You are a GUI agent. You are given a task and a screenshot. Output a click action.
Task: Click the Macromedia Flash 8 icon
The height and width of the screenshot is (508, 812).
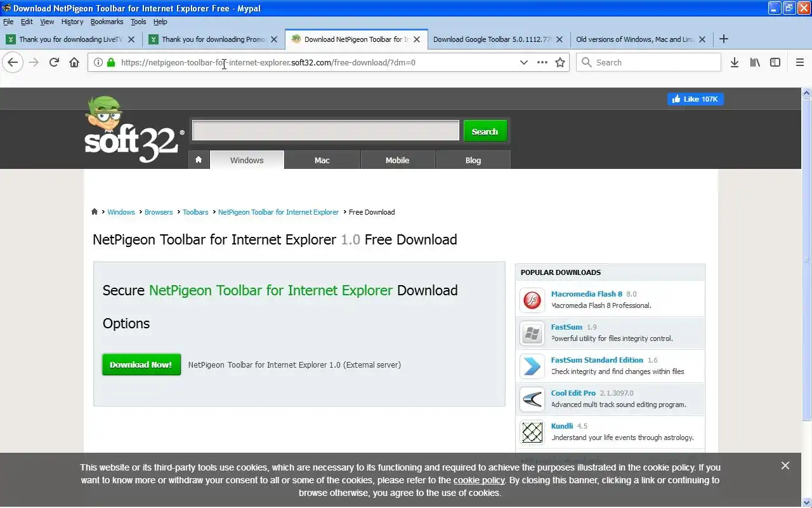click(532, 300)
